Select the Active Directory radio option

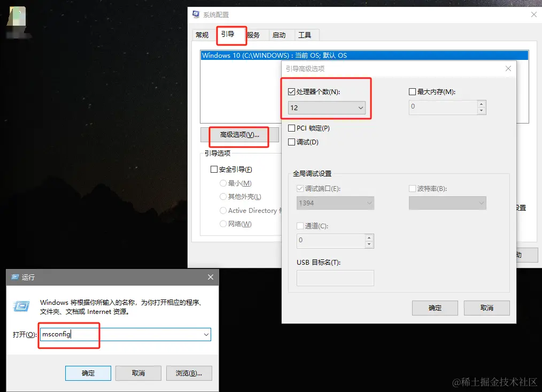click(x=223, y=210)
